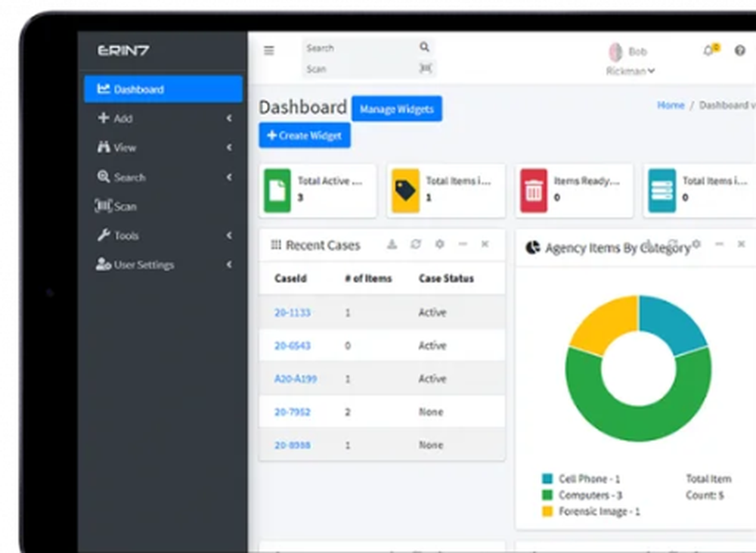Image resolution: width=756 pixels, height=553 pixels.
Task: Click the 'Dashboard' page heading
Action: 303,107
